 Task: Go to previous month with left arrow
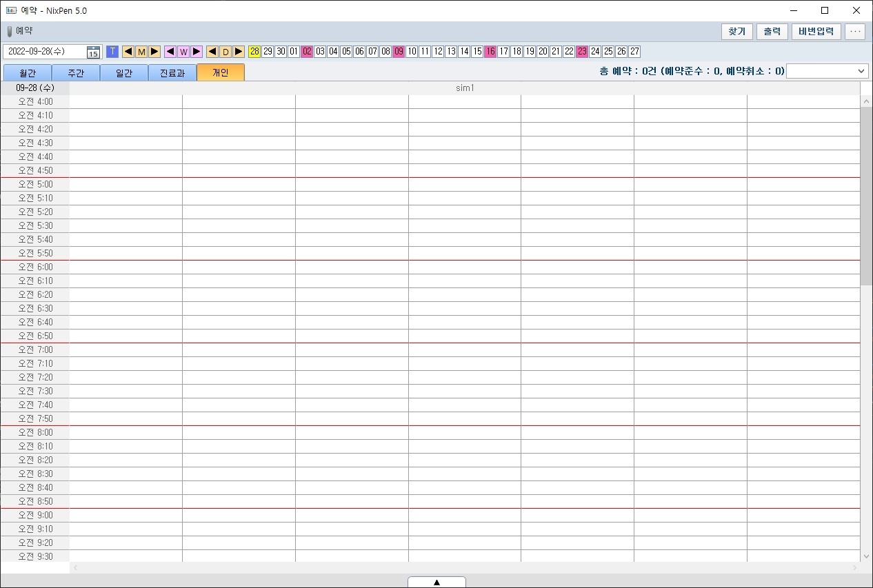click(128, 52)
